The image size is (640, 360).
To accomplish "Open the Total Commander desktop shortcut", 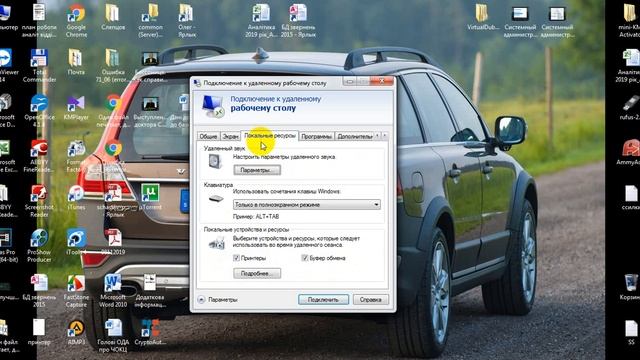I will coord(39,65).
